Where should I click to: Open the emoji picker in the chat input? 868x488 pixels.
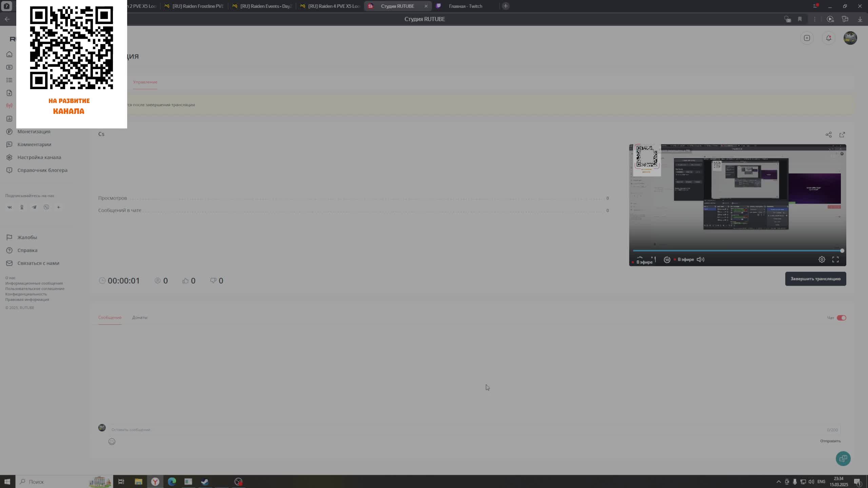(x=112, y=442)
